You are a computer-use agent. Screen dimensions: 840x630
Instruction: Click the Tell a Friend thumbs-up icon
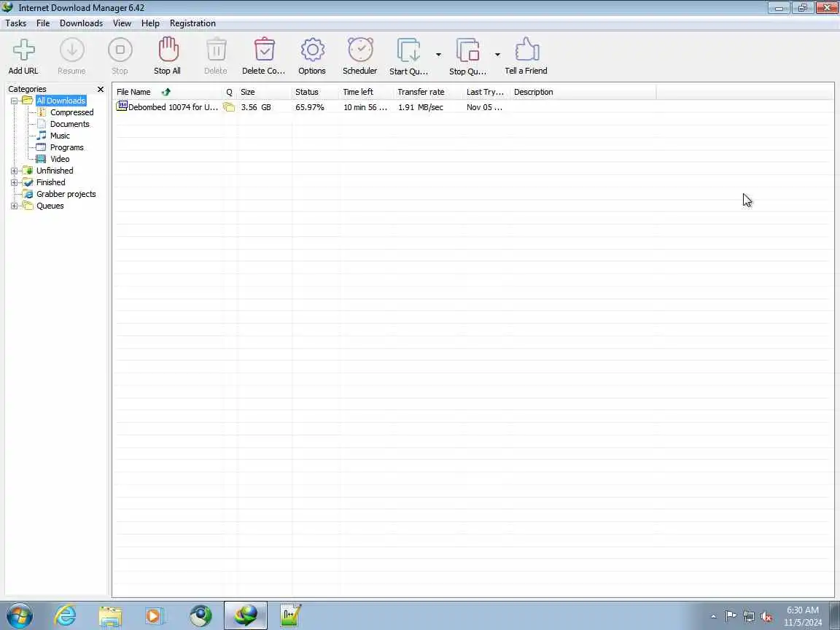526,50
